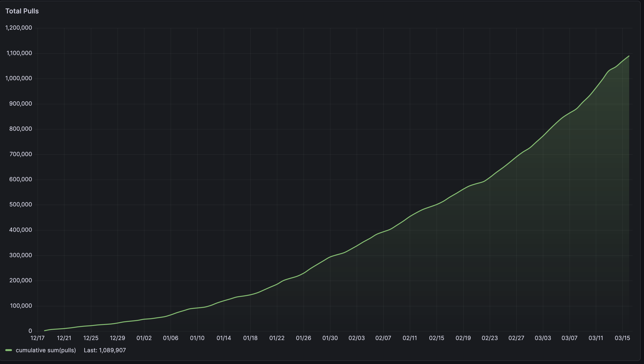The height and width of the screenshot is (364, 644).
Task: Click the 01/30 x-axis date label
Action: (330, 338)
